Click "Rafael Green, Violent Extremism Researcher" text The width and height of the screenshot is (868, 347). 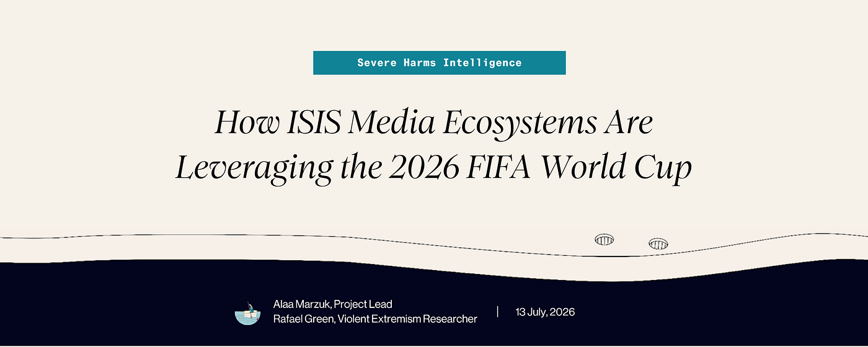375,319
